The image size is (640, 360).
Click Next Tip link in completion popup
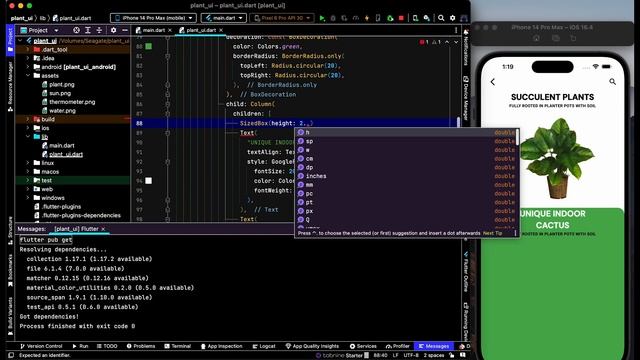tap(492, 233)
